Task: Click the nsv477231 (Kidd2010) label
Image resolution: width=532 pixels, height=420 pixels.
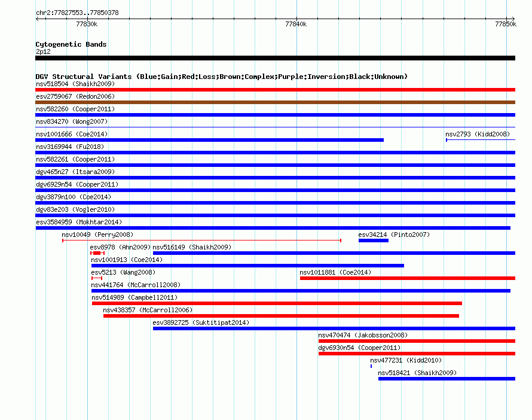Action: point(406,360)
